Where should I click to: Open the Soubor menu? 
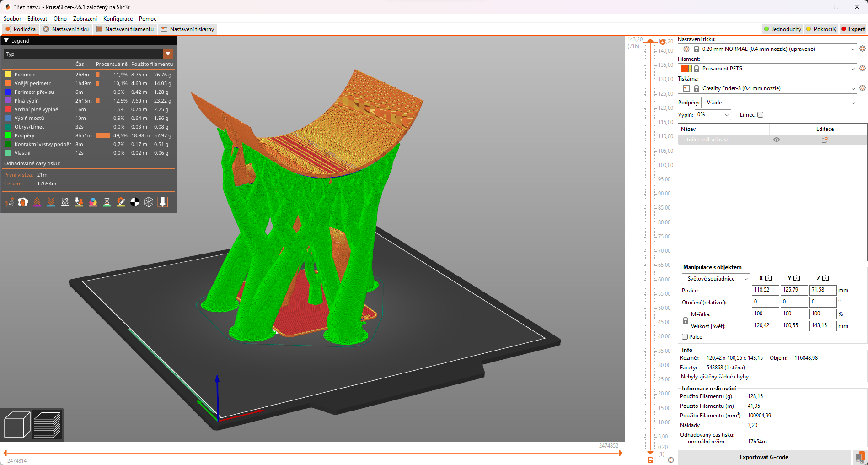click(12, 19)
